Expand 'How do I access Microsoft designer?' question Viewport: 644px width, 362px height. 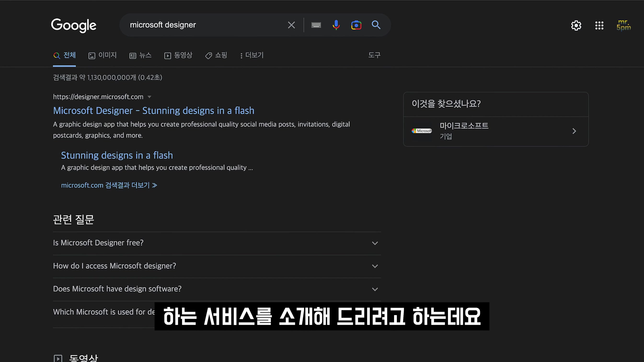tap(217, 266)
